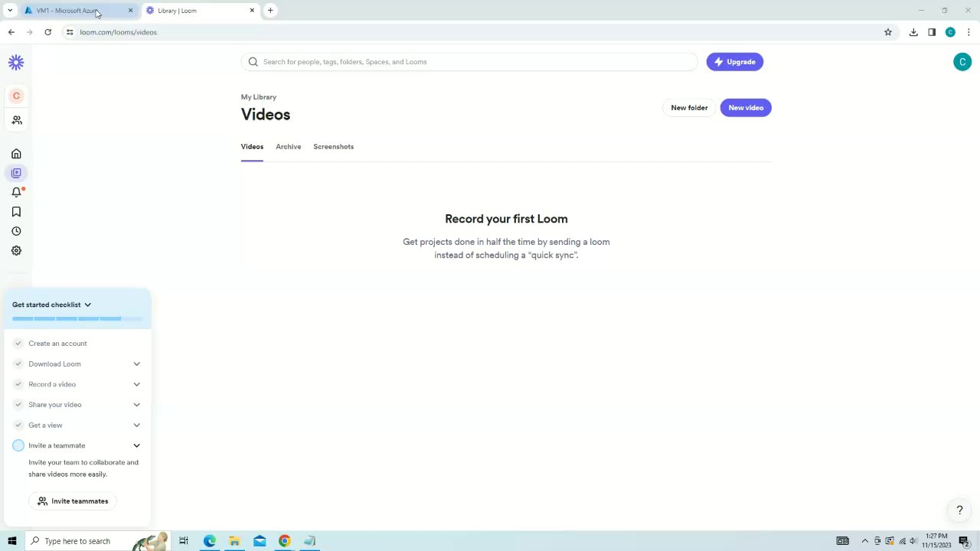
Task: View site information icon in address bar
Action: click(69, 32)
